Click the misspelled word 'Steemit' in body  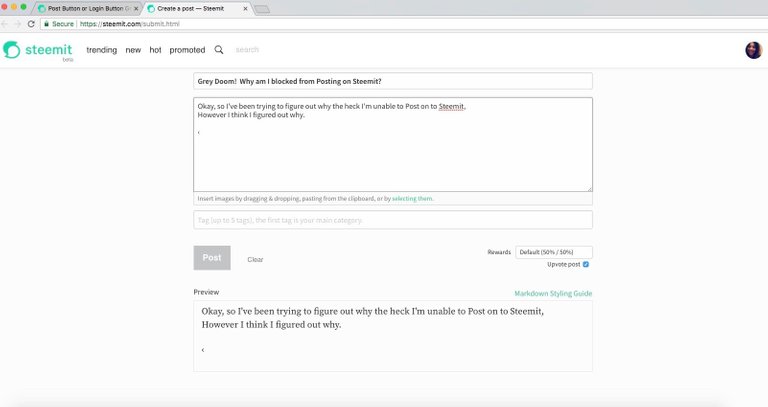coord(451,106)
